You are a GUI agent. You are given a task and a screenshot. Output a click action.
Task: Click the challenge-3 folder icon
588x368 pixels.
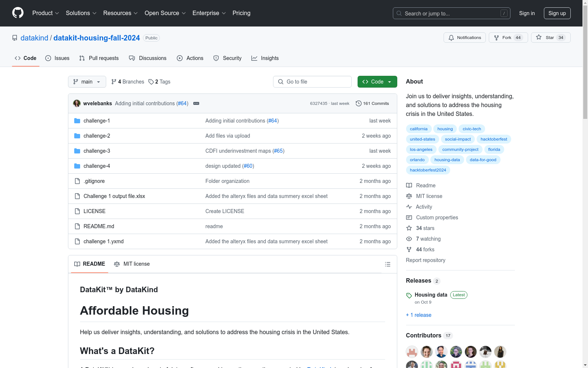(77, 151)
